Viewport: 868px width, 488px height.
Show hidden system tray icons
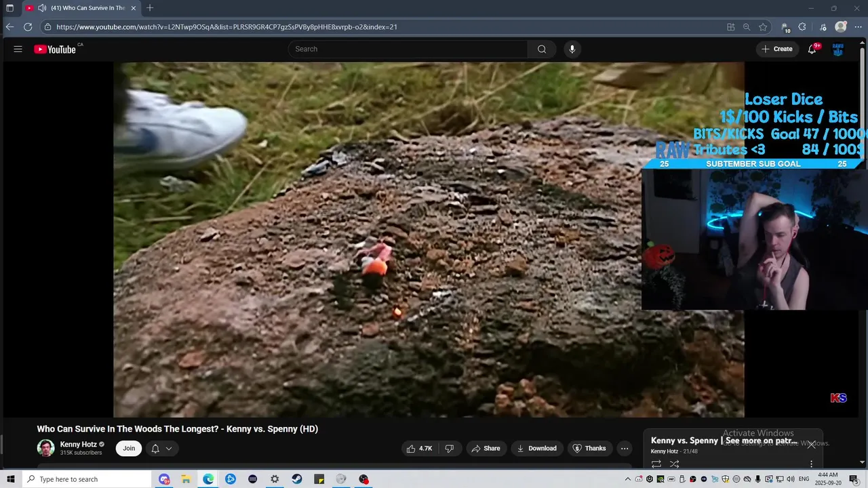click(628, 479)
